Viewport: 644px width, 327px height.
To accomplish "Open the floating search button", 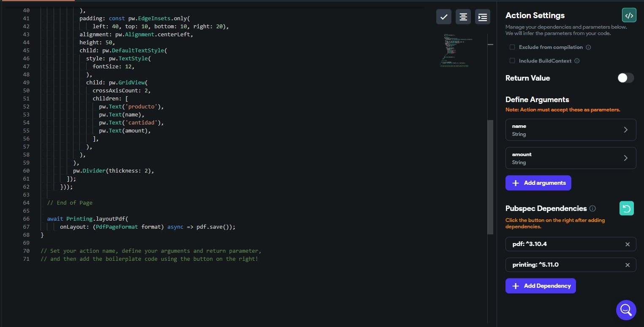I will pyautogui.click(x=626, y=310).
